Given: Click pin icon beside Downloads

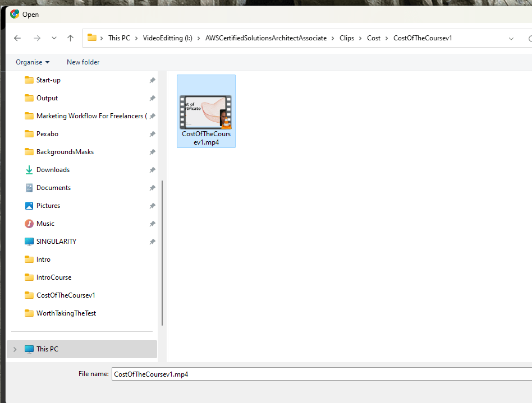Looking at the screenshot, I should [152, 170].
